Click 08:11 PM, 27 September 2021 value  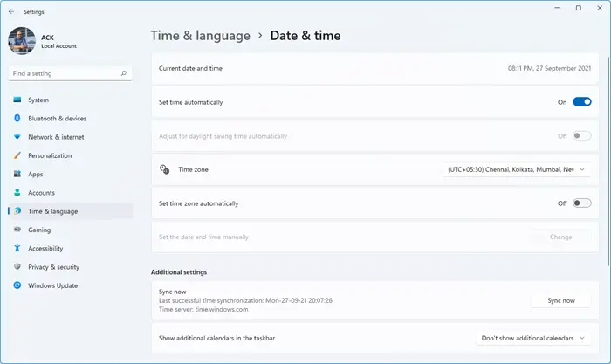(x=549, y=68)
